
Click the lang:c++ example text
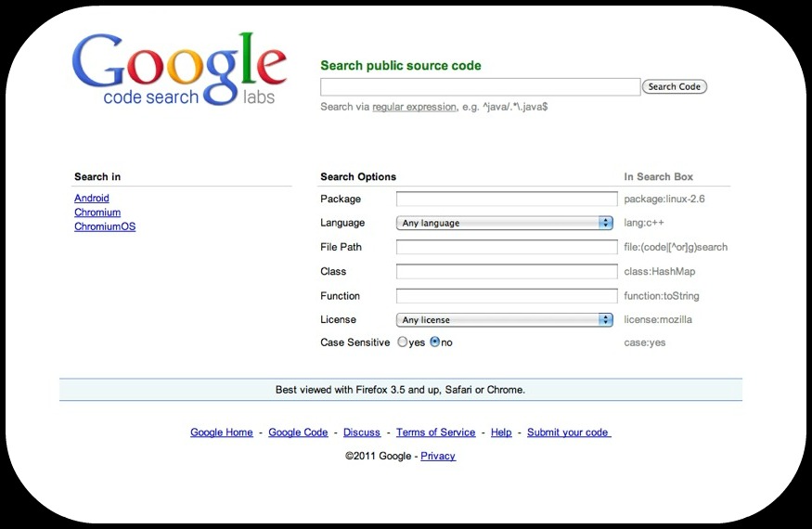(644, 223)
